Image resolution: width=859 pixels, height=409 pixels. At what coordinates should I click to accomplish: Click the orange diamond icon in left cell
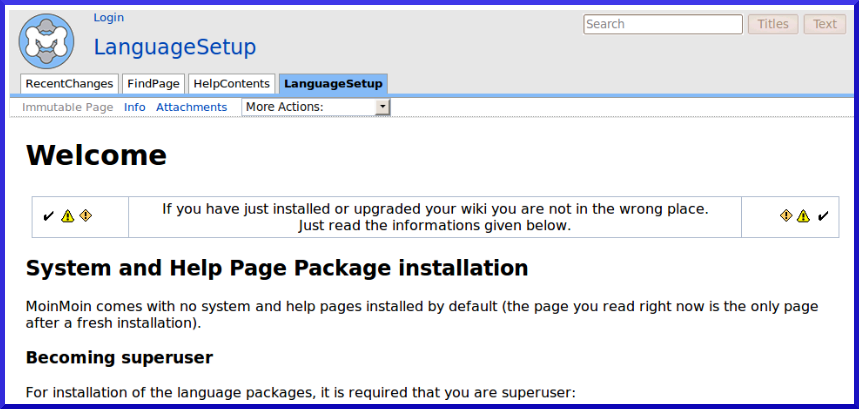(85, 216)
